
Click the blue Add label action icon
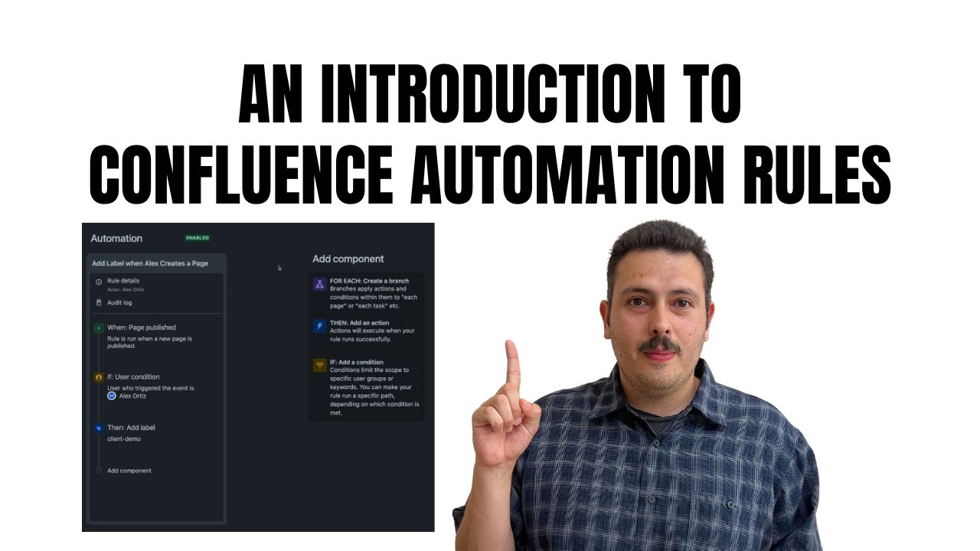(99, 428)
